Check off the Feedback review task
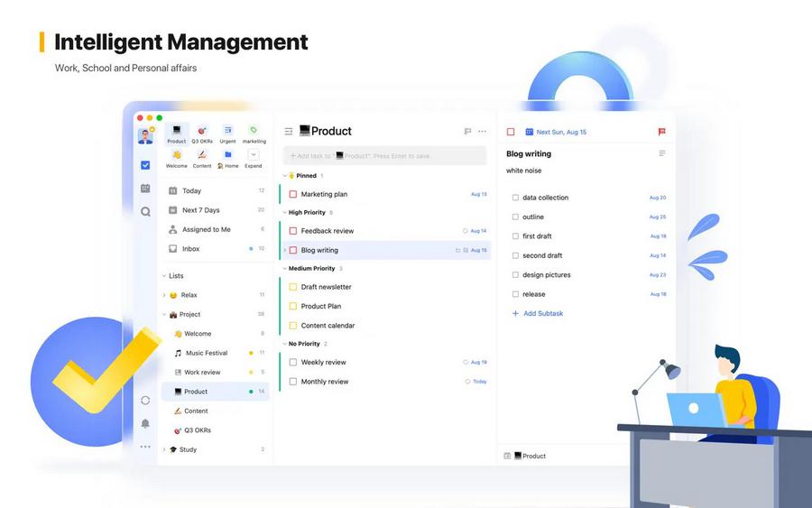The height and width of the screenshot is (508, 812). (x=293, y=231)
